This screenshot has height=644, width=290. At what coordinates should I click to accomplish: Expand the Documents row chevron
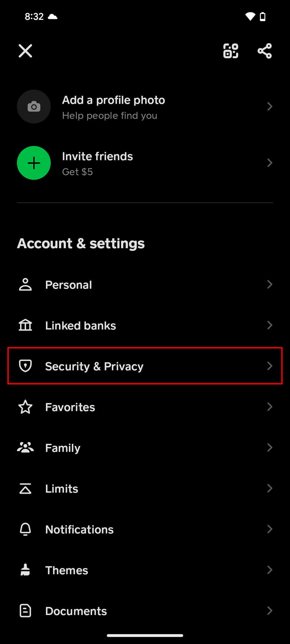point(270,611)
